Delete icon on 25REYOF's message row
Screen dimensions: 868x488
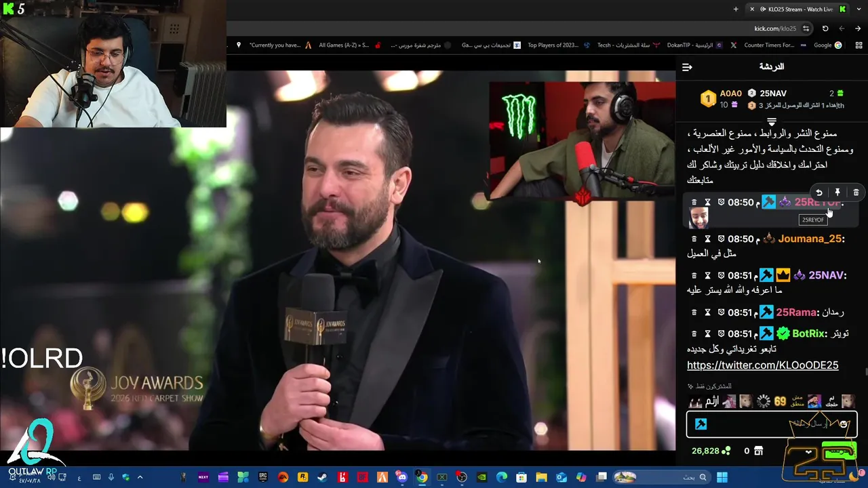(x=694, y=203)
